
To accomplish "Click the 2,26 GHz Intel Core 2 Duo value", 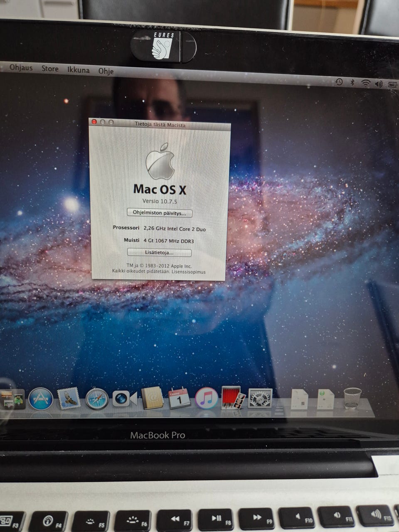I will click(175, 229).
